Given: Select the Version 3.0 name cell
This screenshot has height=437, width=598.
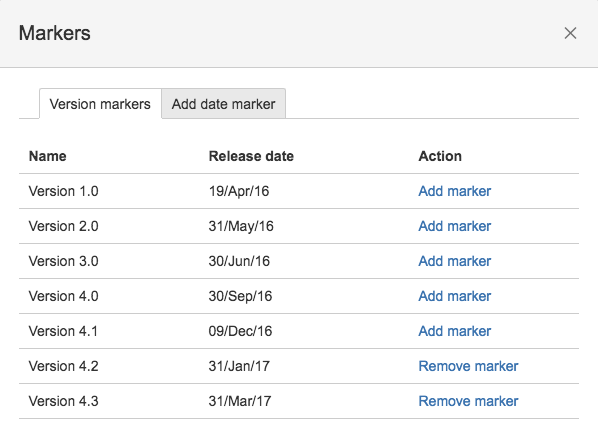Looking at the screenshot, I should click(x=64, y=261).
